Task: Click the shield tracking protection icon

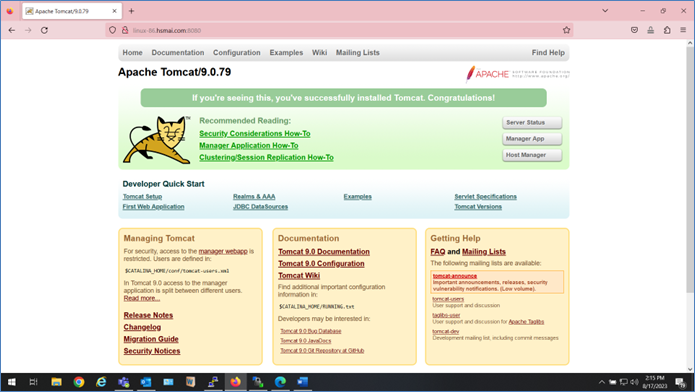Action: pos(113,30)
